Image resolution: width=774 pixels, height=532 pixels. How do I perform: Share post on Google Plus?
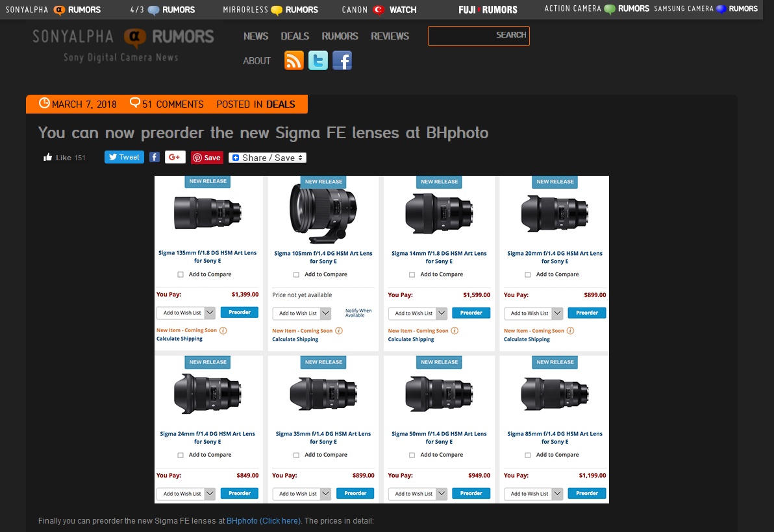175,157
